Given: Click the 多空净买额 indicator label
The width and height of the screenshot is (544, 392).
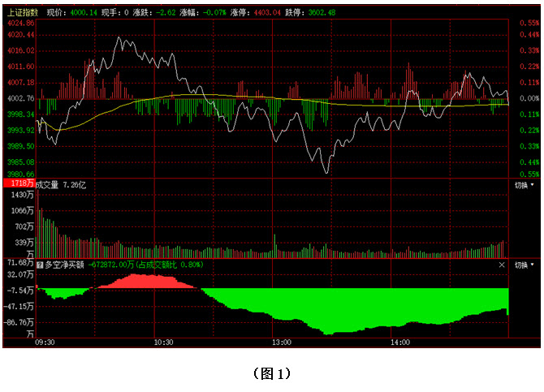Looking at the screenshot, I should tap(64, 265).
